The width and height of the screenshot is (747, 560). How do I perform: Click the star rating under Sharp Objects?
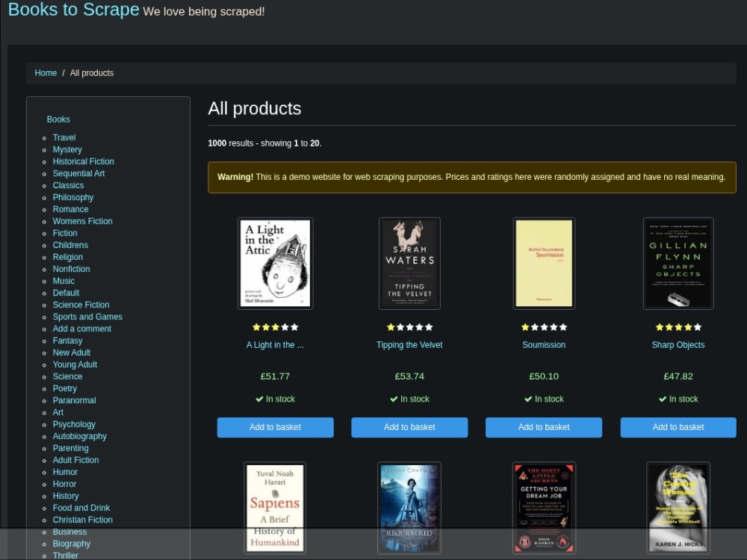[x=678, y=327]
